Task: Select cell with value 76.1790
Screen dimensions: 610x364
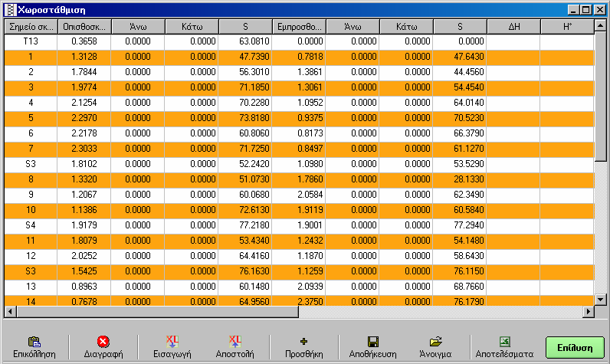Action: pos(461,301)
